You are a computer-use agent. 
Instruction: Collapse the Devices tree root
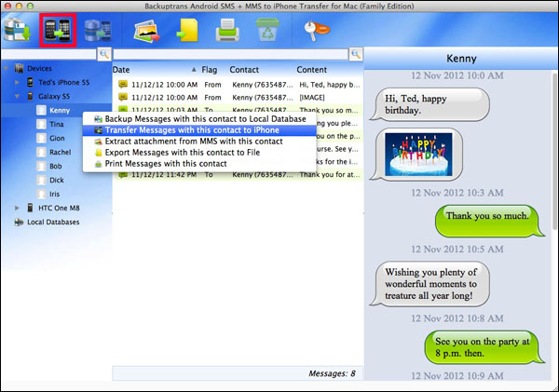(7, 68)
